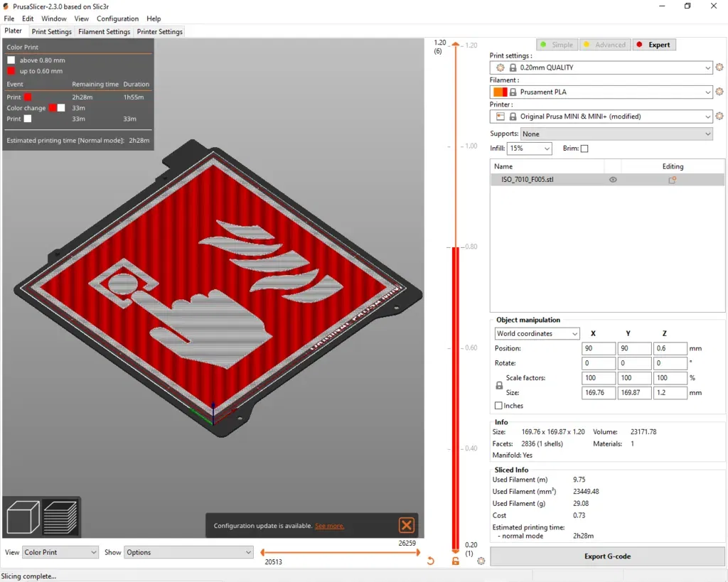Click the white swatch for above 0.80 mm
728x582 pixels.
(11, 60)
